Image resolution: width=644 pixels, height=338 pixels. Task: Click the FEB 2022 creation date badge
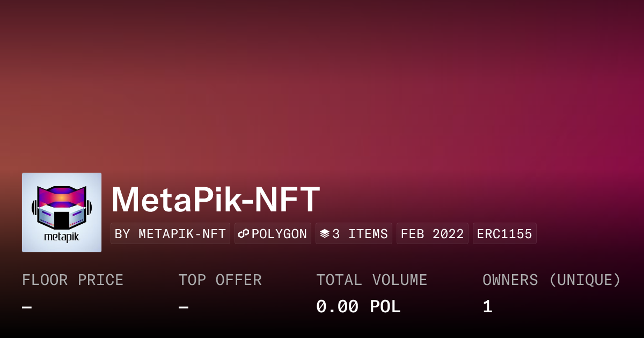(x=432, y=234)
